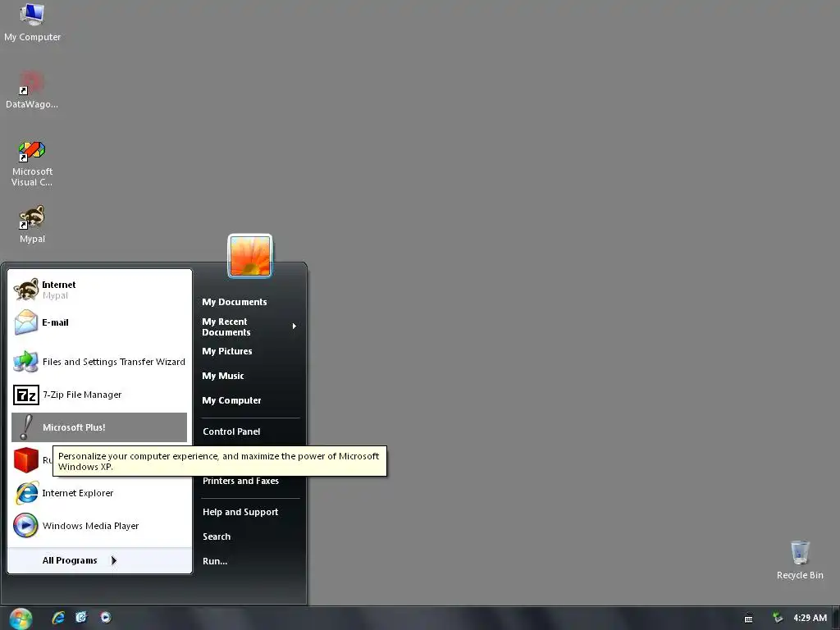This screenshot has width=840, height=630.
Task: Expand the My Recent Documents submenu arrow
Action: 294,326
